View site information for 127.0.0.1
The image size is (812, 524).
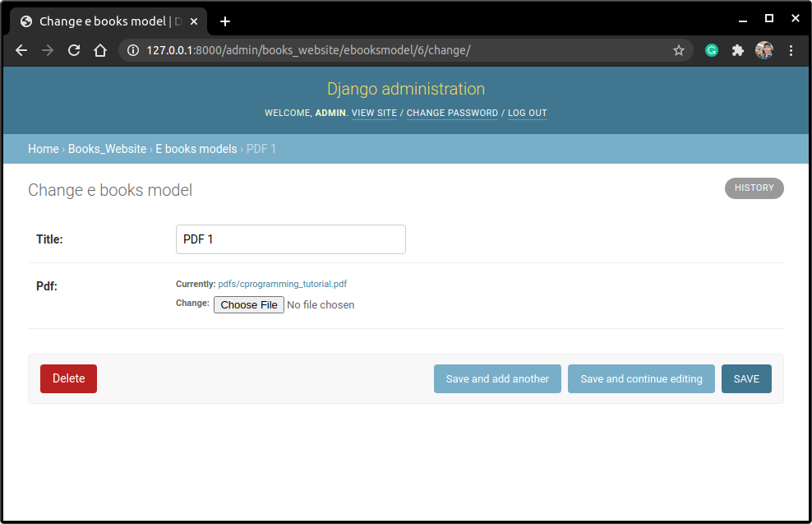[x=131, y=50]
